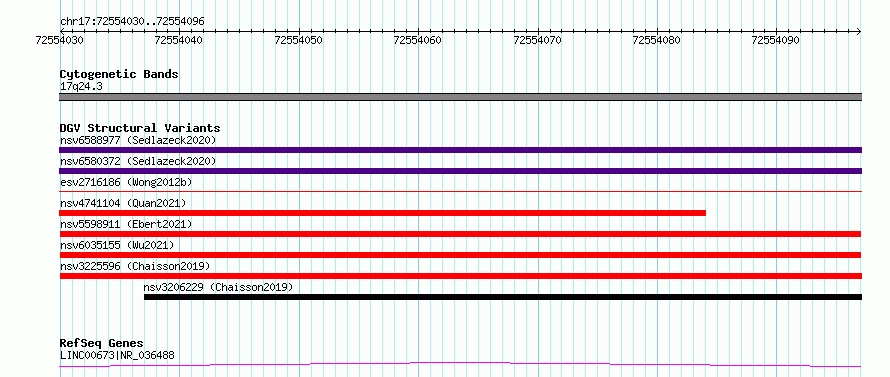890x377 pixels.
Task: Click the 17q24.3 band label
Action: pyautogui.click(x=81, y=87)
